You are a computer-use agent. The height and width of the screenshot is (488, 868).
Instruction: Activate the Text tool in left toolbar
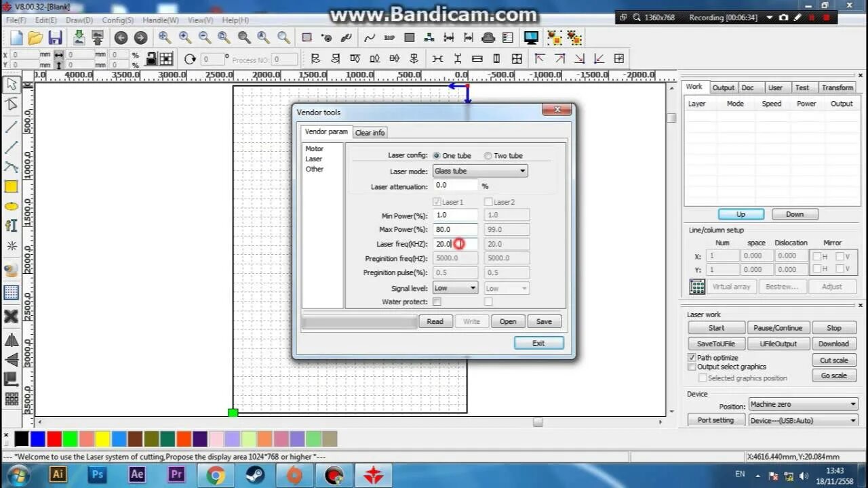(x=10, y=226)
